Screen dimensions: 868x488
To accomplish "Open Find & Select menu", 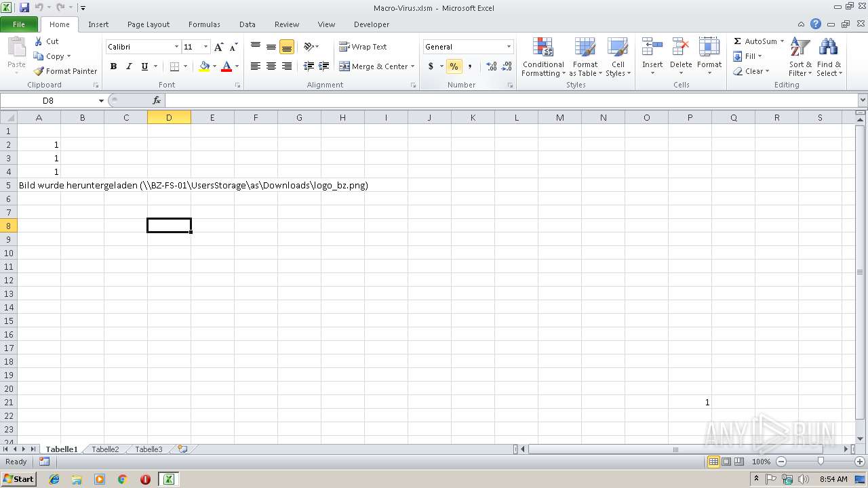I will (829, 58).
